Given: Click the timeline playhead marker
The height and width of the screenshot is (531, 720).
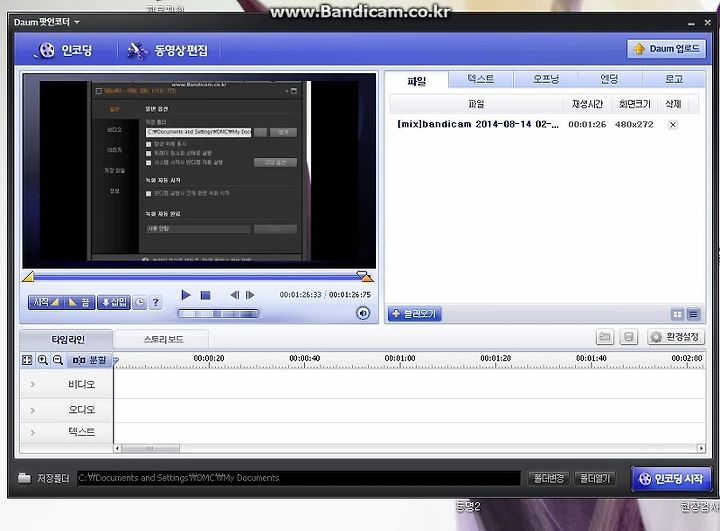Looking at the screenshot, I should pos(116,362).
